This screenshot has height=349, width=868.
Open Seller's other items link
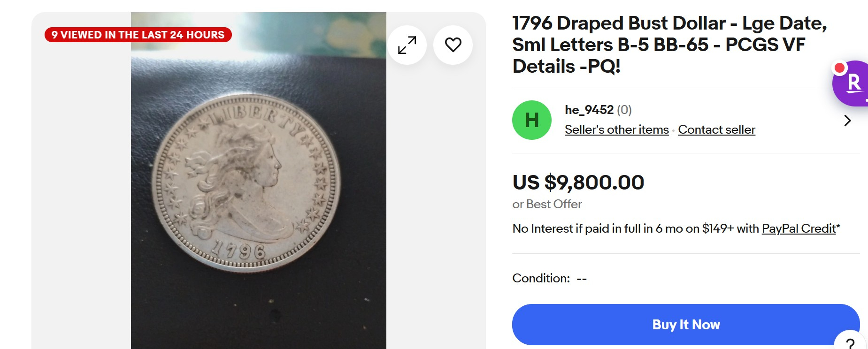617,129
